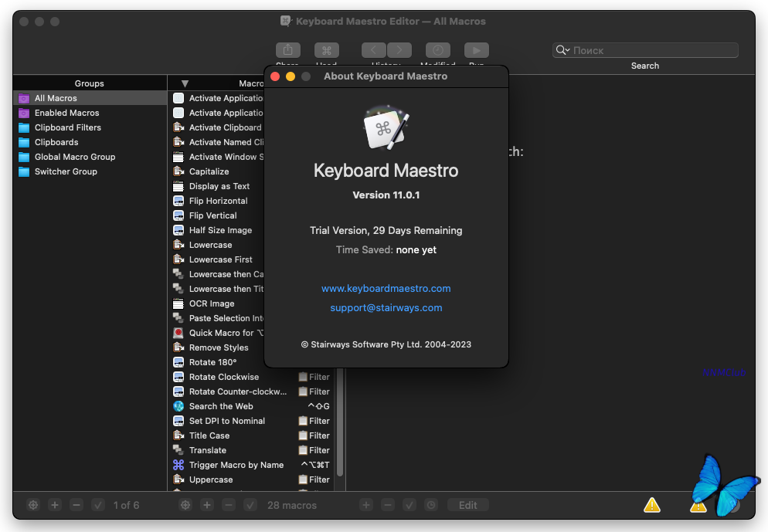The image size is (768, 532).
Task: Remove a macro with the minus button
Action: 229,505
